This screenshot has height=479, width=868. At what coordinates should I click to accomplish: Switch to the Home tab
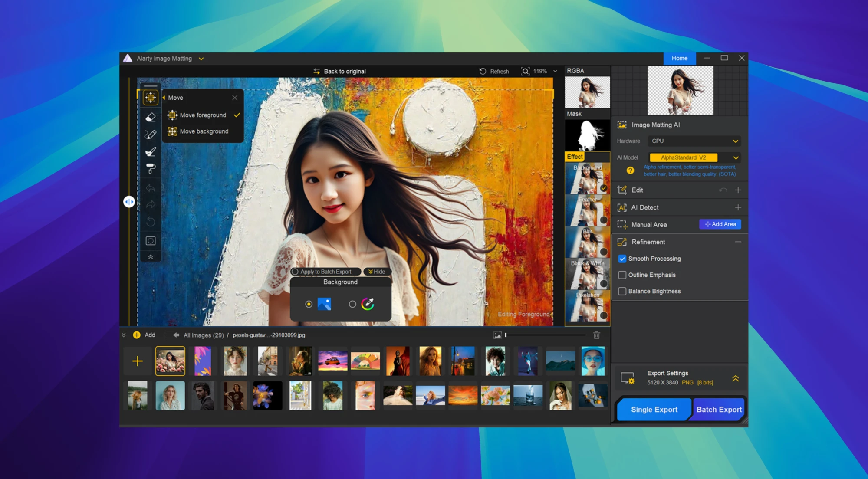[x=679, y=58]
